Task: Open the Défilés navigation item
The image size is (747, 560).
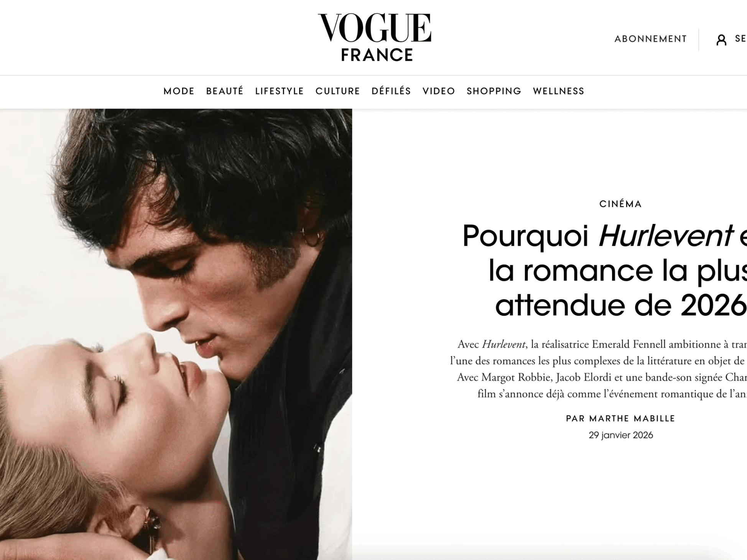Action: [x=391, y=91]
